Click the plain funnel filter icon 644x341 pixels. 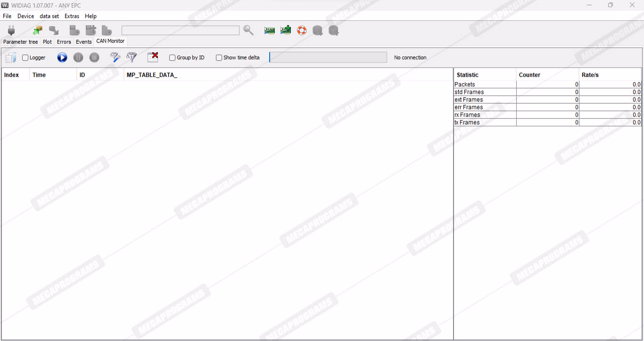pyautogui.click(x=132, y=58)
